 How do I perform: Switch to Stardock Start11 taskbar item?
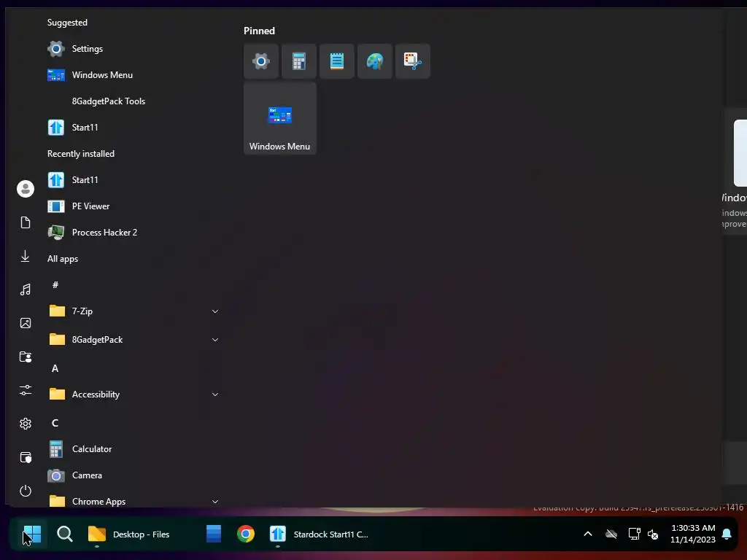point(320,534)
